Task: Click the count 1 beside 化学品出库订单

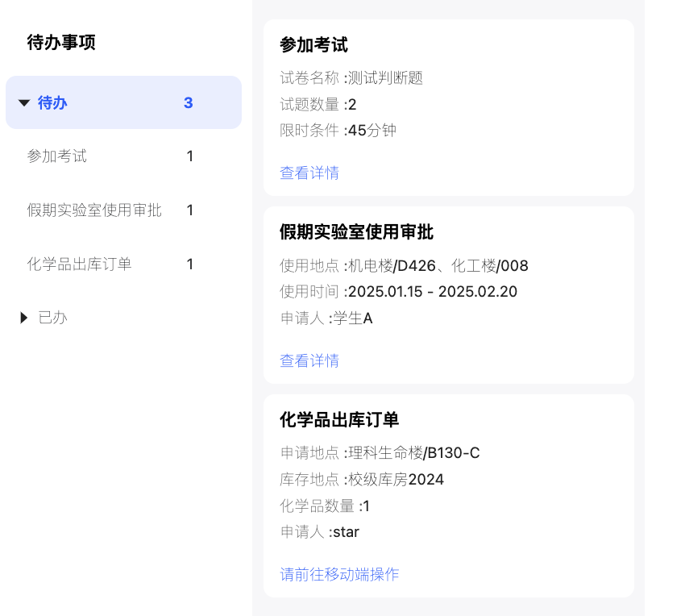Action: click(190, 264)
